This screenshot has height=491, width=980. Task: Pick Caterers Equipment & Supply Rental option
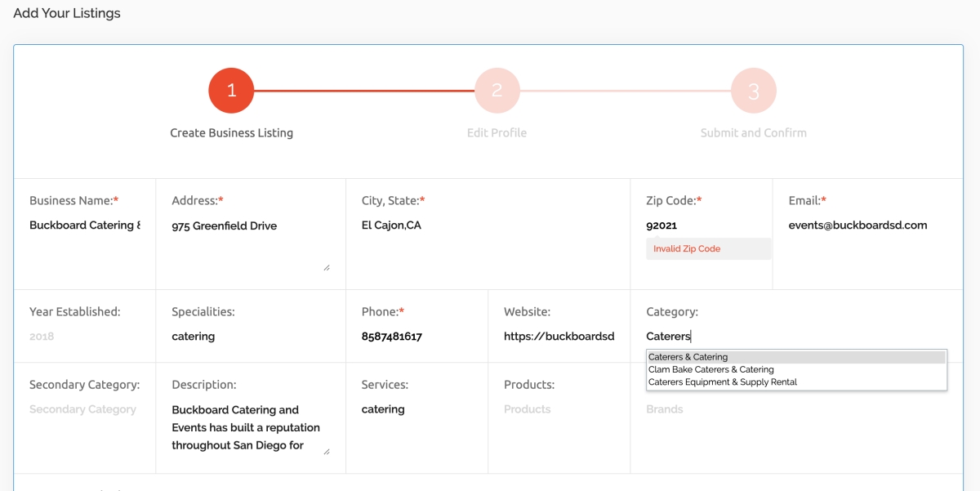[x=796, y=382]
